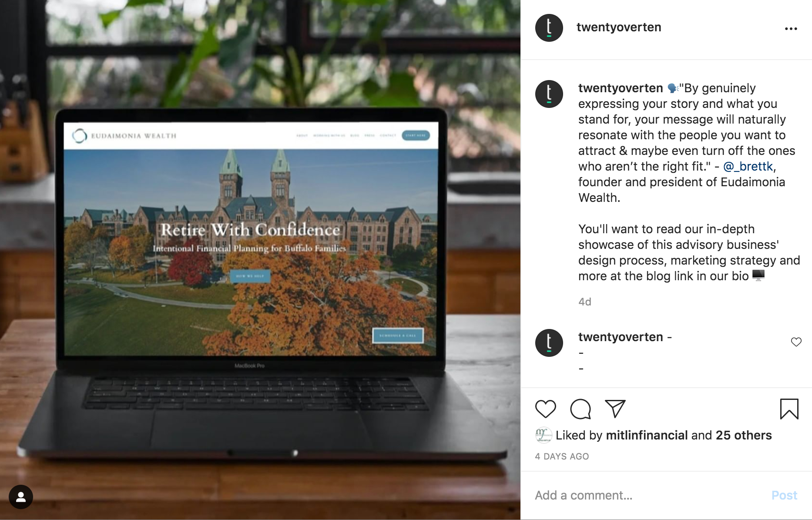View the list of 25 others likes
The image size is (812, 520).
pos(743,435)
